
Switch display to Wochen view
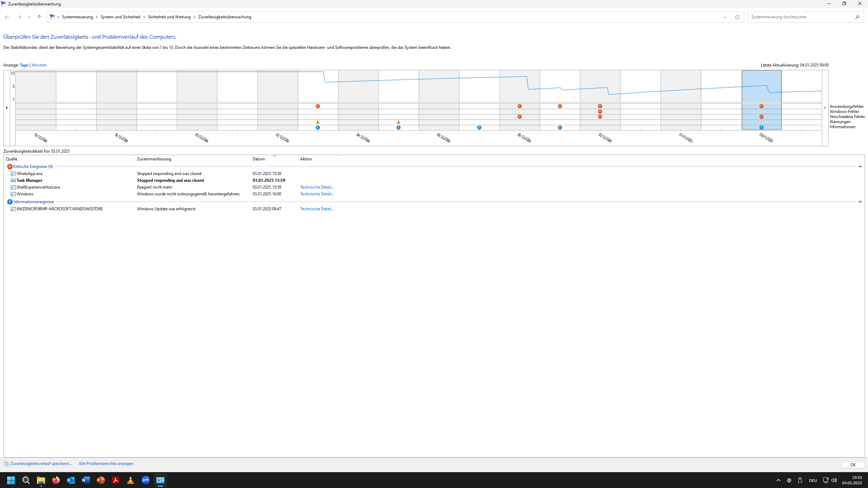39,65
